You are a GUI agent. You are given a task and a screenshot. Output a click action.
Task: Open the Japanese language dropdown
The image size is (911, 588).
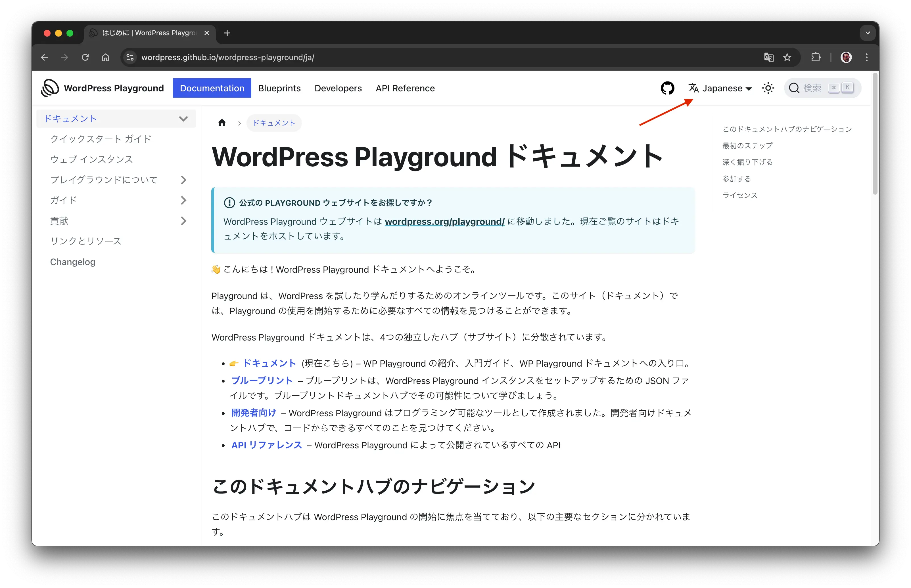pyautogui.click(x=720, y=88)
